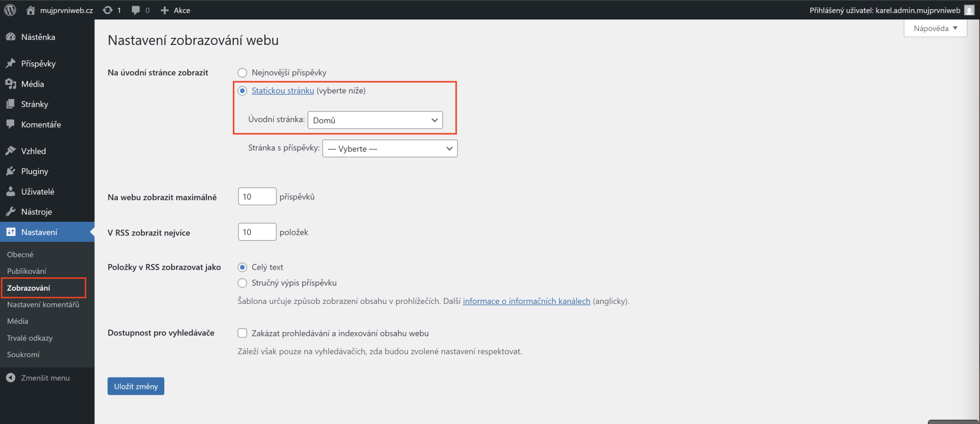Click the Uložit změny button

click(x=136, y=386)
